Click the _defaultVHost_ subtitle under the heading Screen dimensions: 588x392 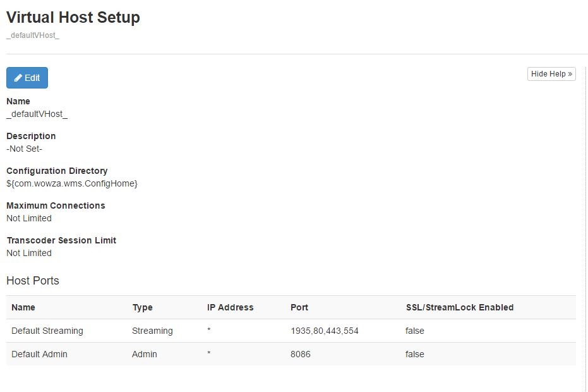coord(33,35)
